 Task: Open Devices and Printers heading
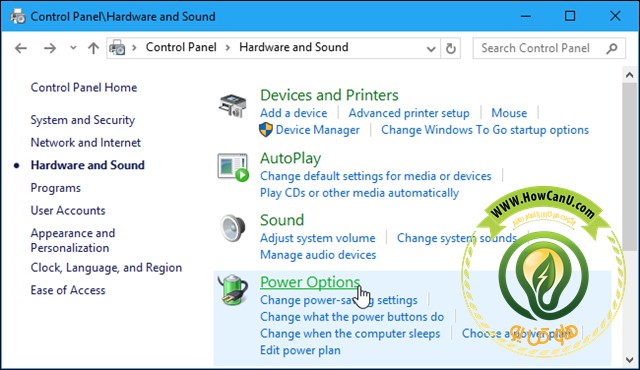(x=329, y=95)
